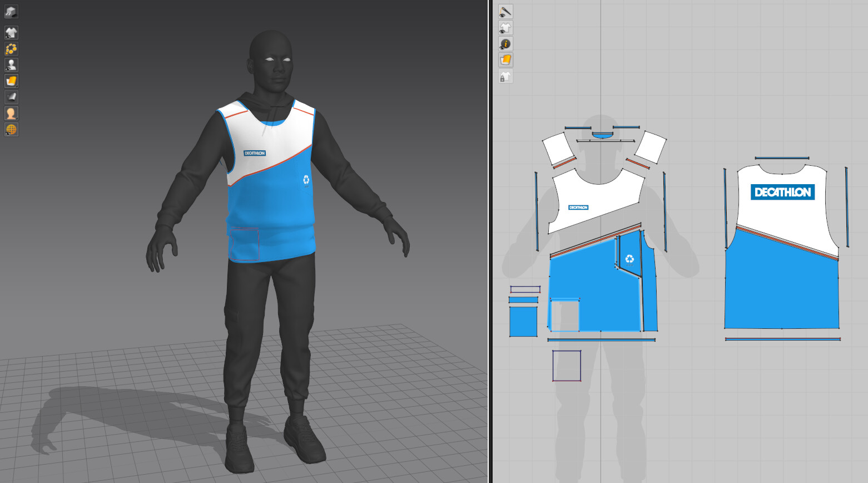
Task: Select the blue pocket flap strip above the pocket square
Action: [523, 300]
